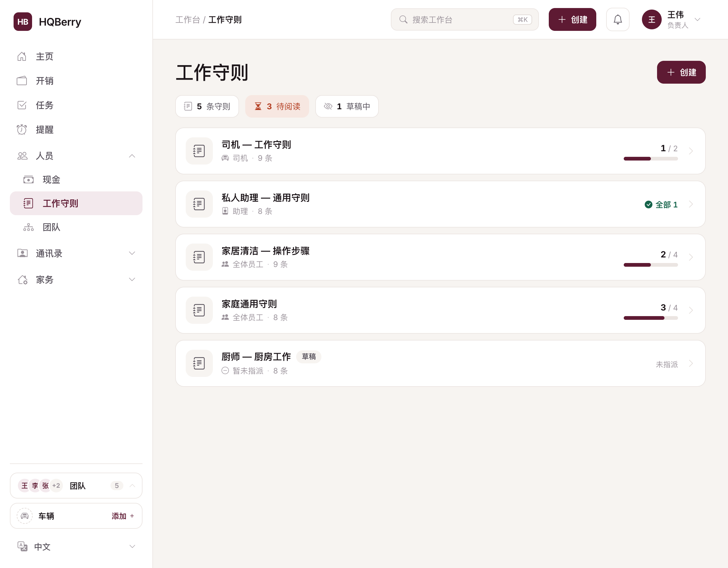
Task: Collapse the 人员 section
Action: [132, 156]
